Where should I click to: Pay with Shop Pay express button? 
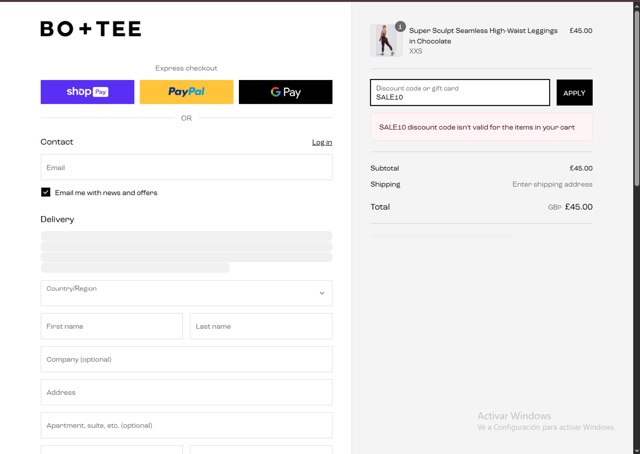point(87,92)
